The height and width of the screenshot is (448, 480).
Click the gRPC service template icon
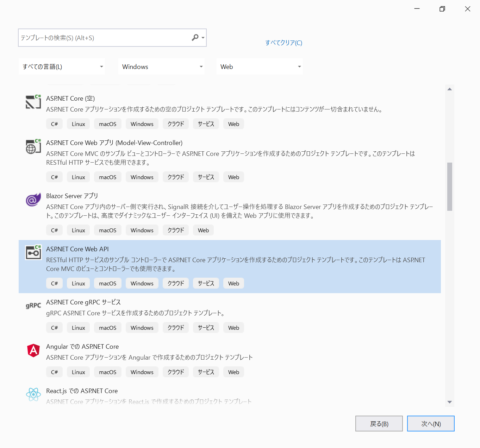click(x=33, y=305)
